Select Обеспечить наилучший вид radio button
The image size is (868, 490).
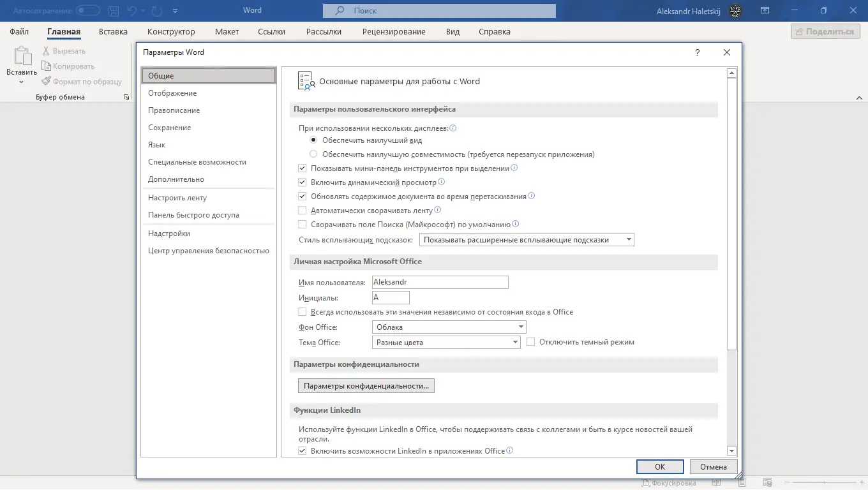[313, 140]
